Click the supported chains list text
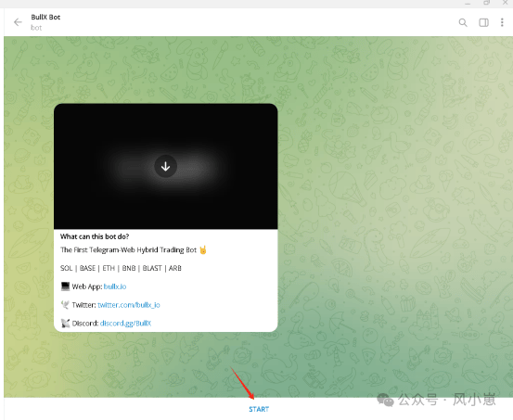 tap(121, 268)
